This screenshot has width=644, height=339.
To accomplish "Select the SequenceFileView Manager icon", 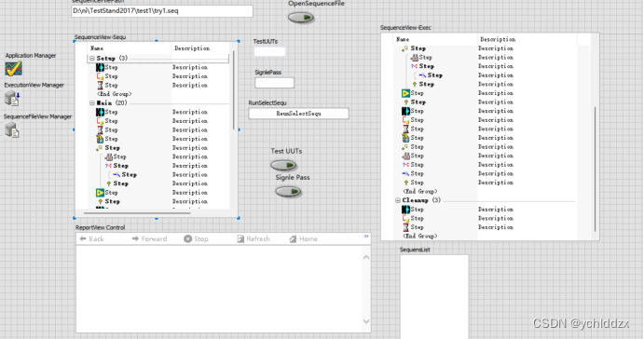I will pos(12,130).
